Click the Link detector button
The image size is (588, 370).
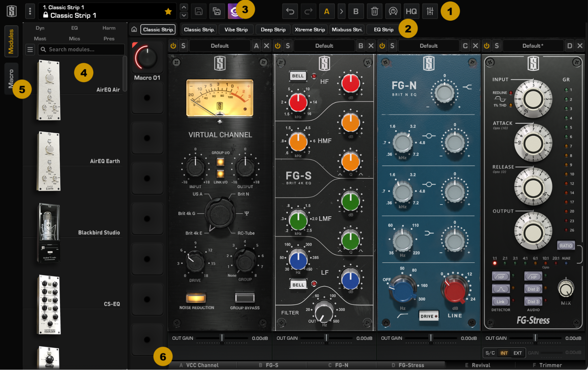501,301
